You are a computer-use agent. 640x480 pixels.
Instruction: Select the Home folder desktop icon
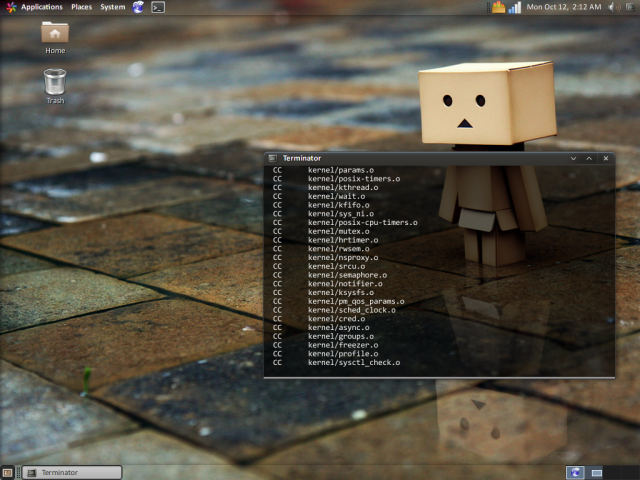pos(55,38)
